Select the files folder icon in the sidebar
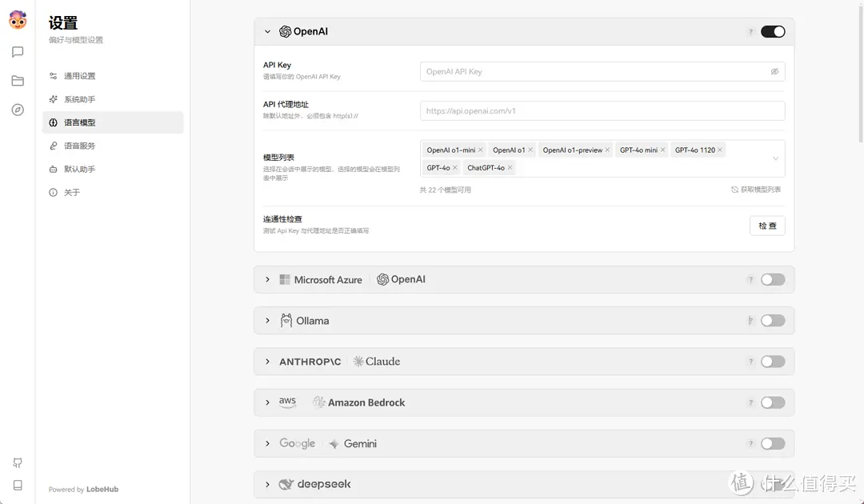This screenshot has width=864, height=504. pyautogui.click(x=18, y=81)
